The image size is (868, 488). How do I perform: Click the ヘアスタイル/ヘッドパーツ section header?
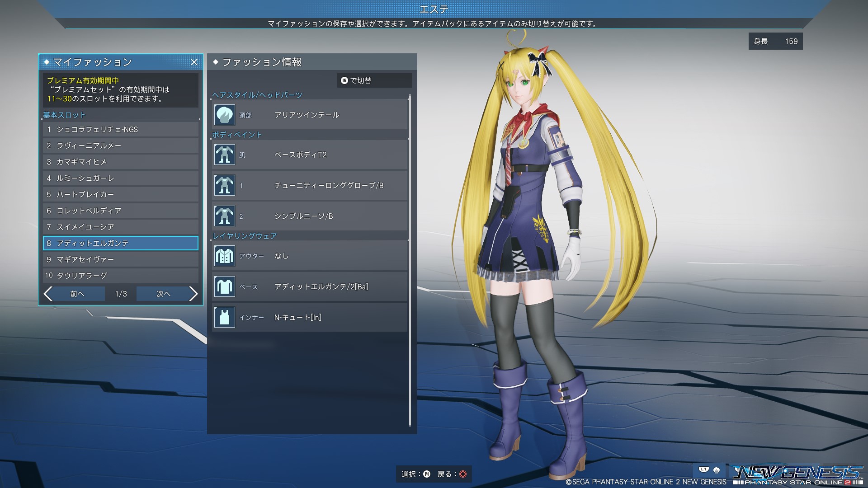257,95
